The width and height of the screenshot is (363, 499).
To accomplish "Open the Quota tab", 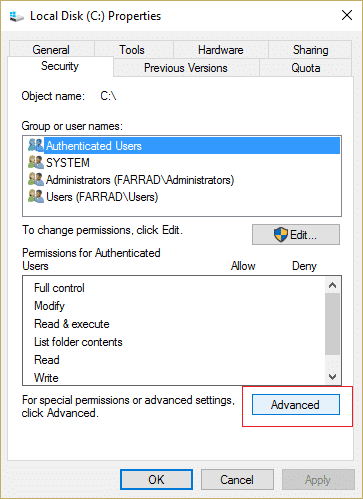I will click(306, 68).
